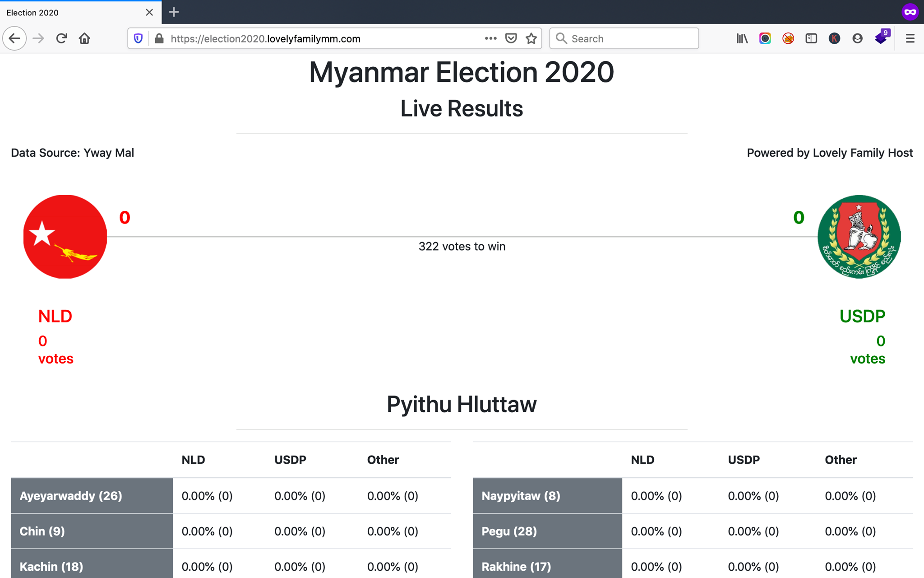Open a new tab with plus button
924x578 pixels.
point(174,12)
